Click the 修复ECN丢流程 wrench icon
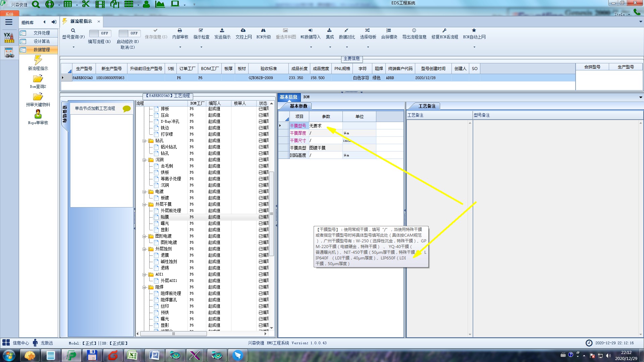The width and height of the screenshot is (644, 362). [x=444, y=31]
